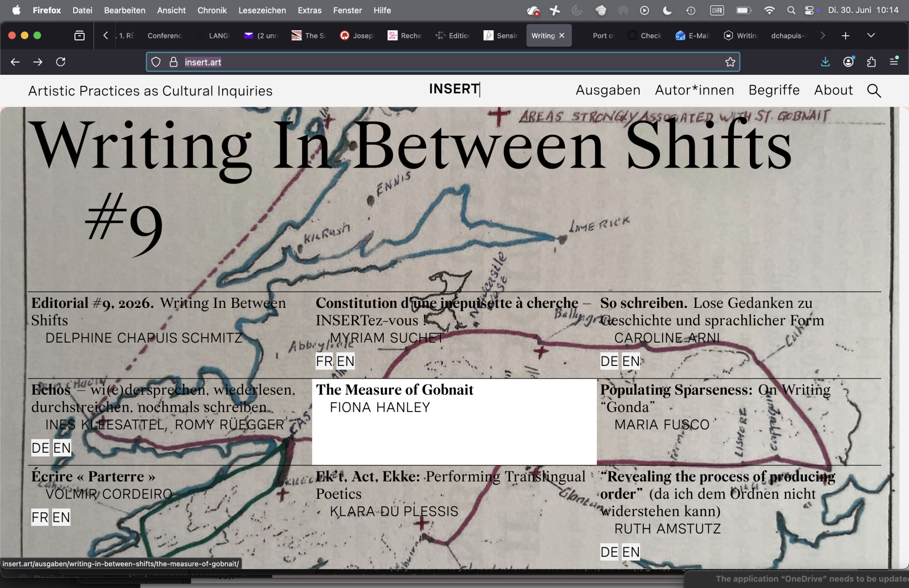Open the extensions puzzle icon
The height and width of the screenshot is (588, 909).
(871, 62)
